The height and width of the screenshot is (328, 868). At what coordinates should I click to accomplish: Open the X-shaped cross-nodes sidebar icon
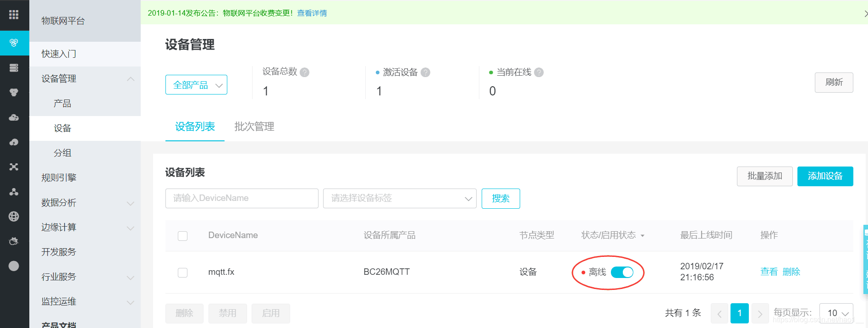pyautogui.click(x=14, y=167)
